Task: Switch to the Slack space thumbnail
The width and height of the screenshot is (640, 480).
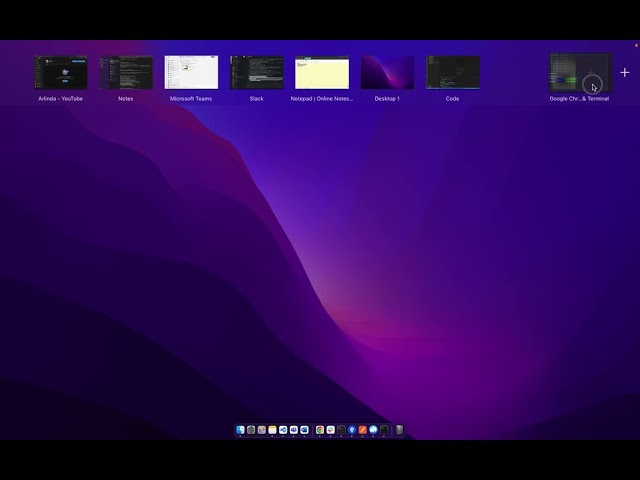Action: (x=257, y=72)
